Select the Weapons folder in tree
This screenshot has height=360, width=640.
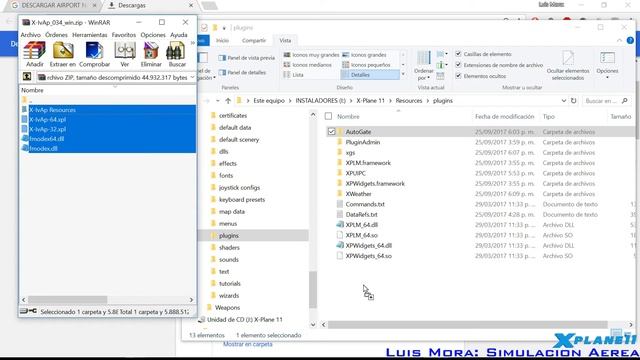pos(227,307)
